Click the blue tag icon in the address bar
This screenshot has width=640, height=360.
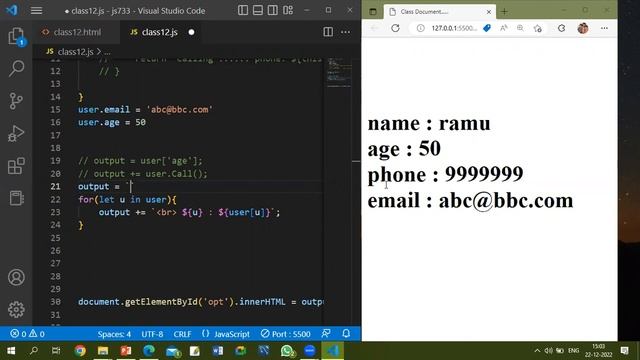[x=487, y=28]
